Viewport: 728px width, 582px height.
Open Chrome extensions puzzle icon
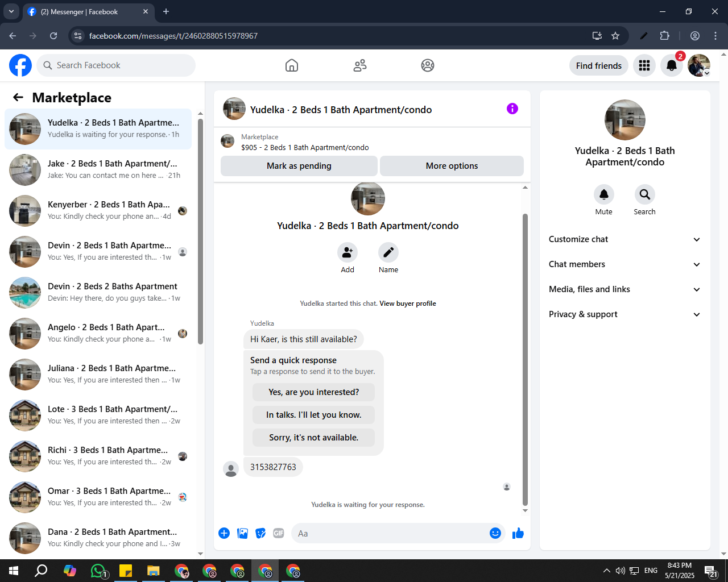[665, 36]
